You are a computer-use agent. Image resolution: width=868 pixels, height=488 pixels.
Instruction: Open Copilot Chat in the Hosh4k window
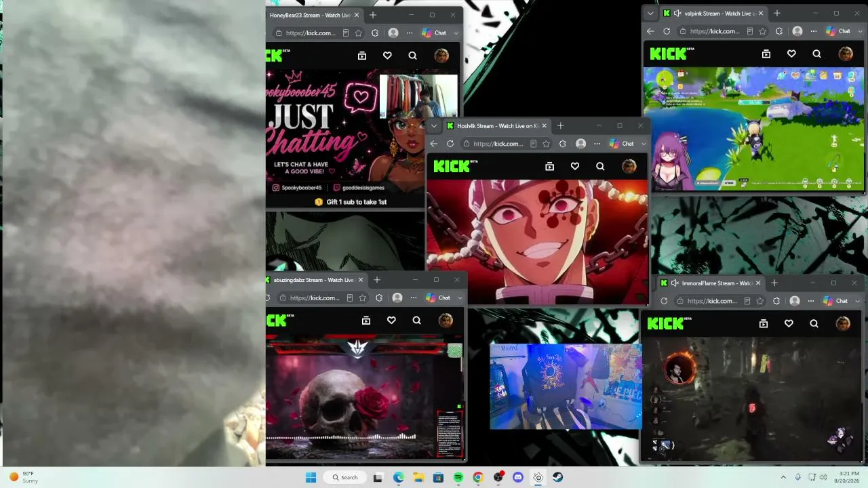pos(622,144)
